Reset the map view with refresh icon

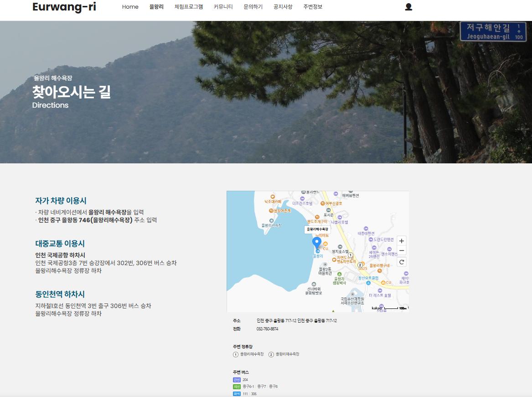[x=401, y=262]
